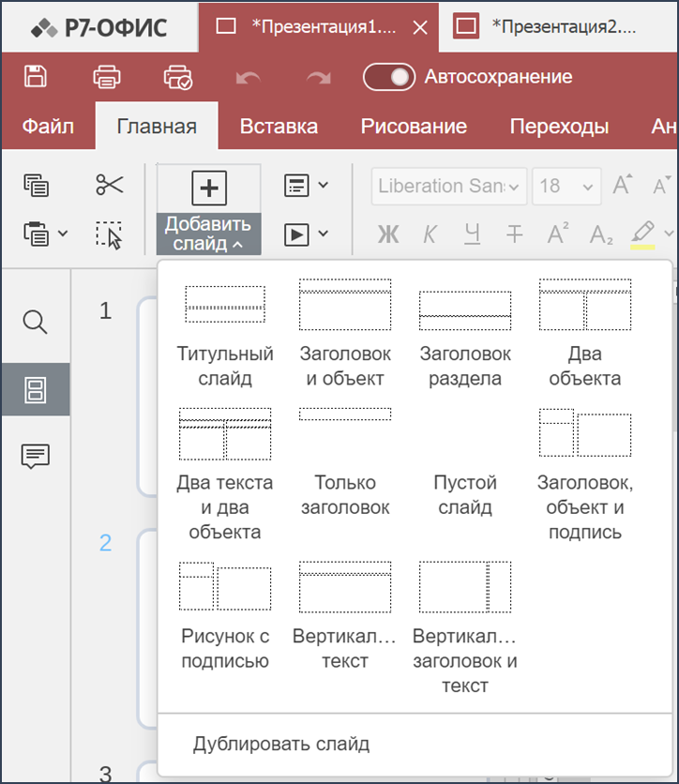Screen dimensions: 679x784
Task: Click the increase font size icon
Action: pyautogui.click(x=623, y=185)
